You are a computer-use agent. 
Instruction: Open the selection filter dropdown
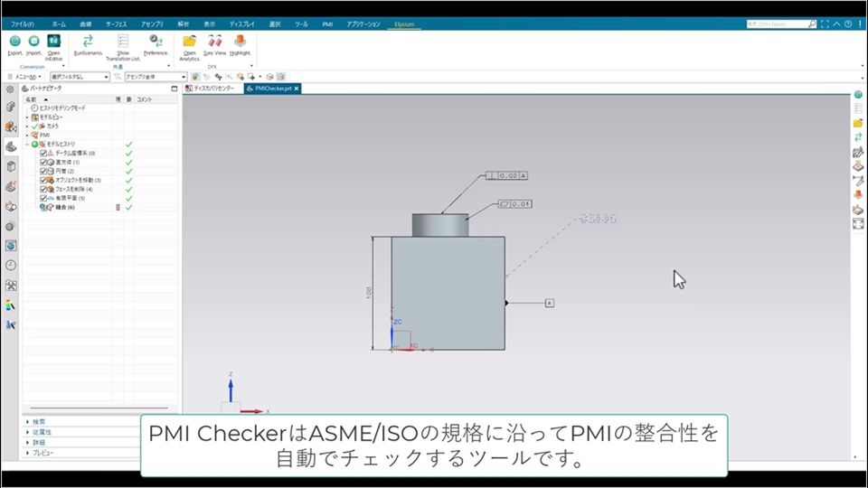tap(80, 77)
